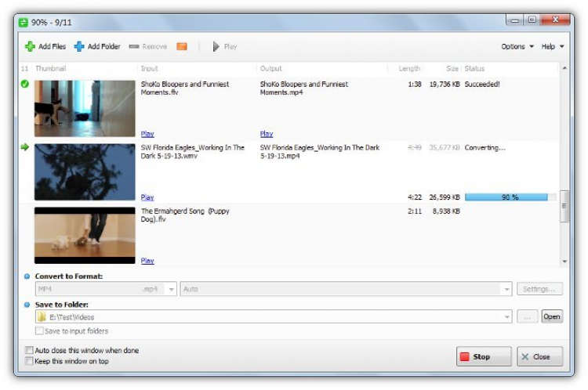Open the Help menu
The height and width of the screenshot is (390, 588).
[x=553, y=46]
